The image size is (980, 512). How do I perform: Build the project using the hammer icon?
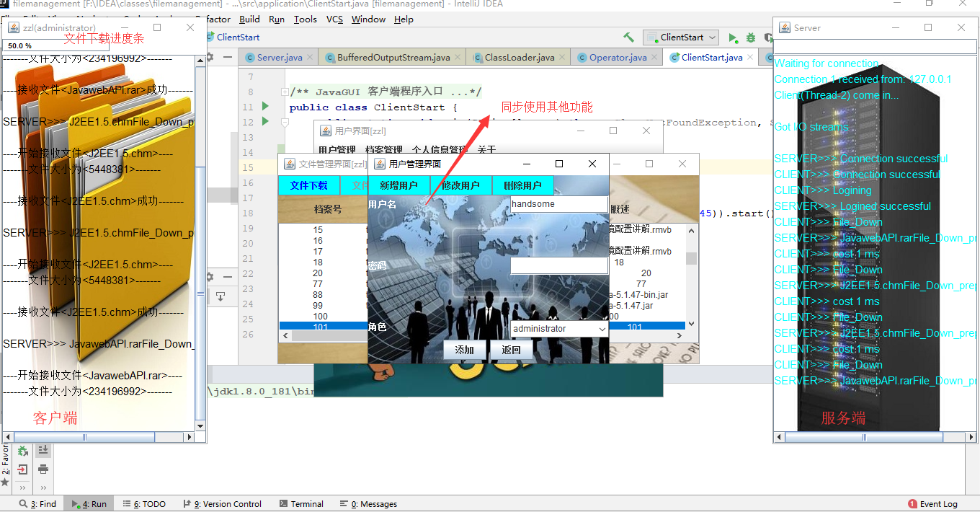pos(628,37)
